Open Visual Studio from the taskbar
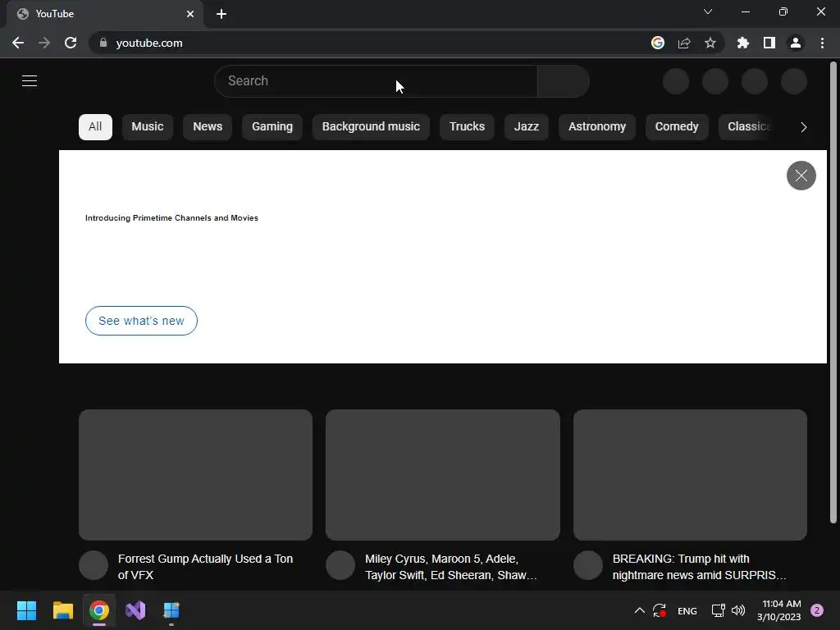840x630 pixels. click(135, 610)
